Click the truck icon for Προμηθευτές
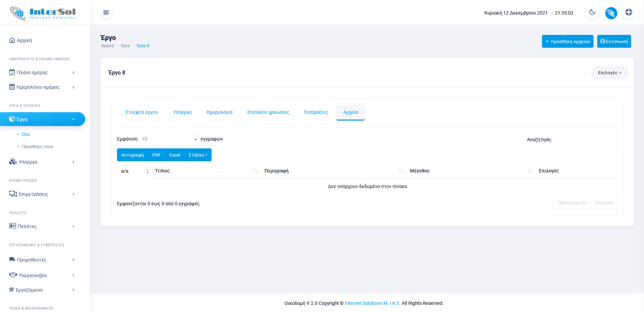This screenshot has width=644, height=313. pos(12,259)
